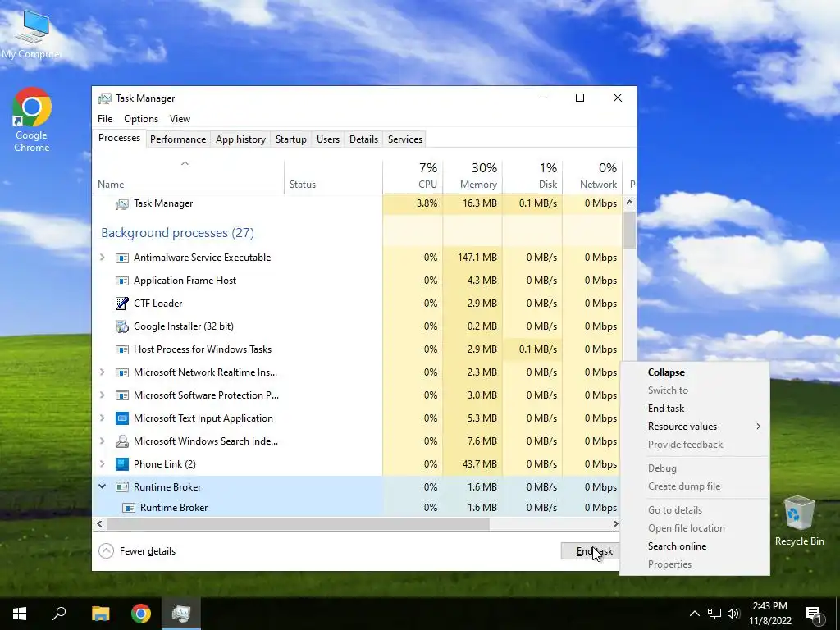Click the Google Installer (32 bit) icon
This screenshot has width=840, height=630.
click(122, 326)
